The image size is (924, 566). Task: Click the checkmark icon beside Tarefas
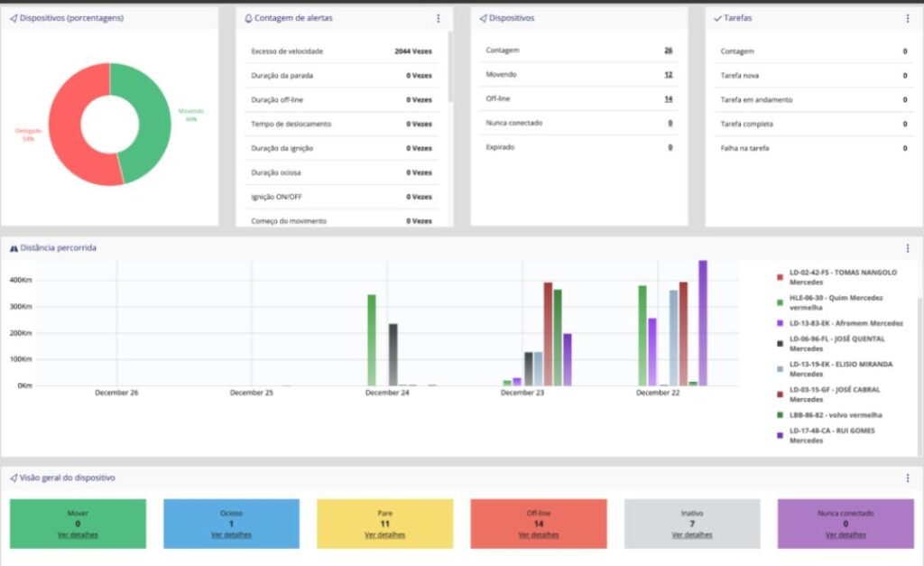pyautogui.click(x=717, y=18)
